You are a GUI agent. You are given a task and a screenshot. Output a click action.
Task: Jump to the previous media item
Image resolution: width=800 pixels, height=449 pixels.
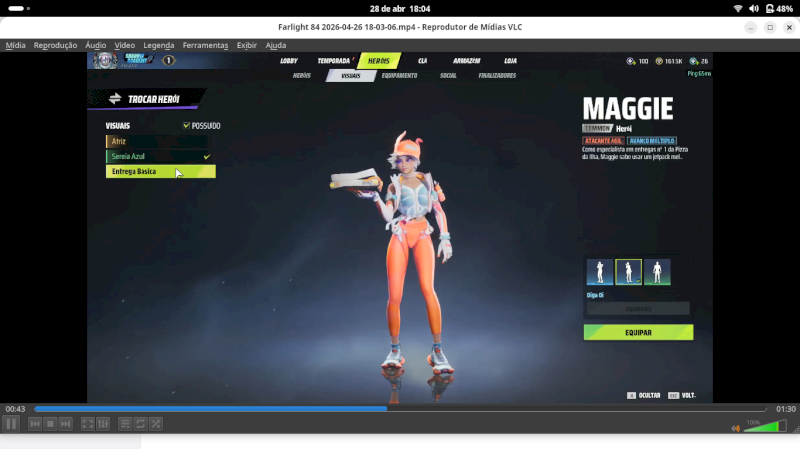pyautogui.click(x=35, y=424)
